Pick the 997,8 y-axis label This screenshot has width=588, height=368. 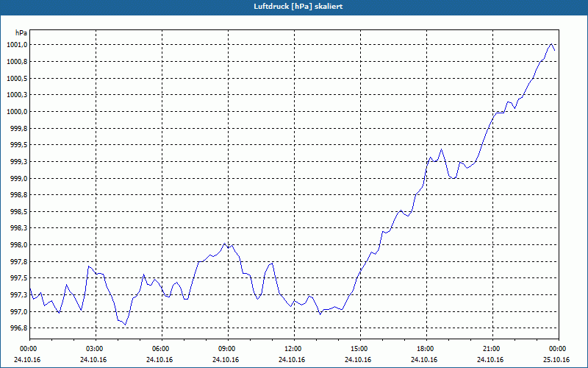19,262
